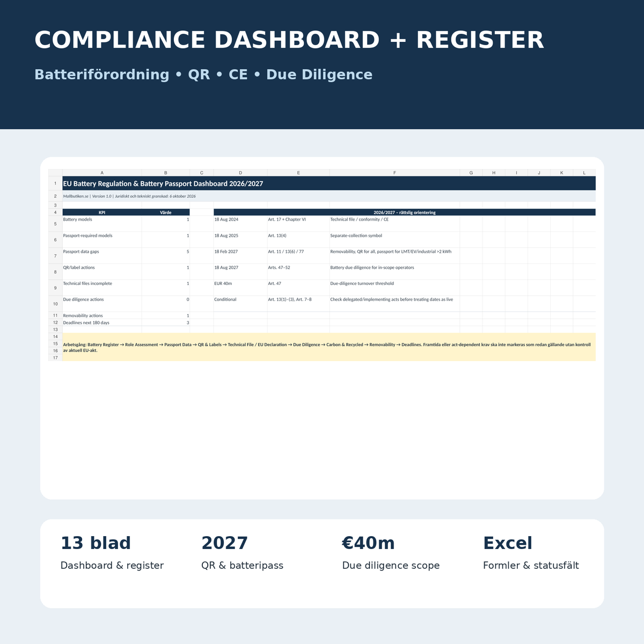Select 'Technical file / conformity / CE' cell
Image resolution: width=644 pixels, height=644 pixels.
coord(394,224)
